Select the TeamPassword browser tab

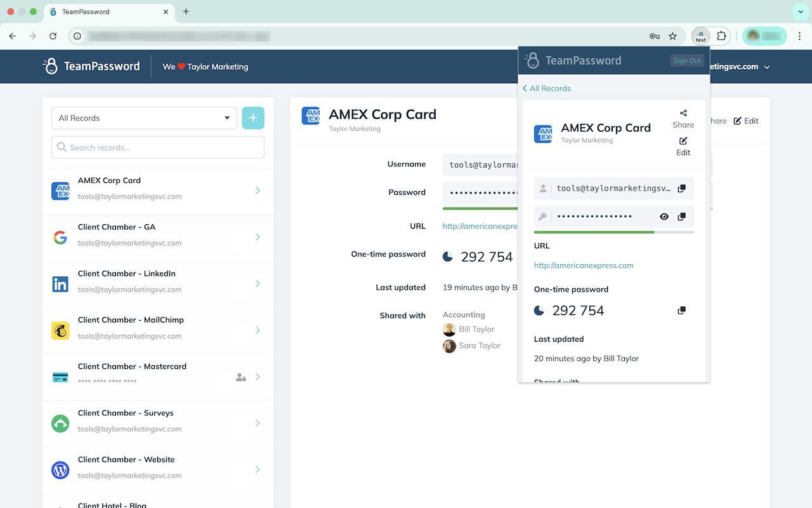point(108,11)
